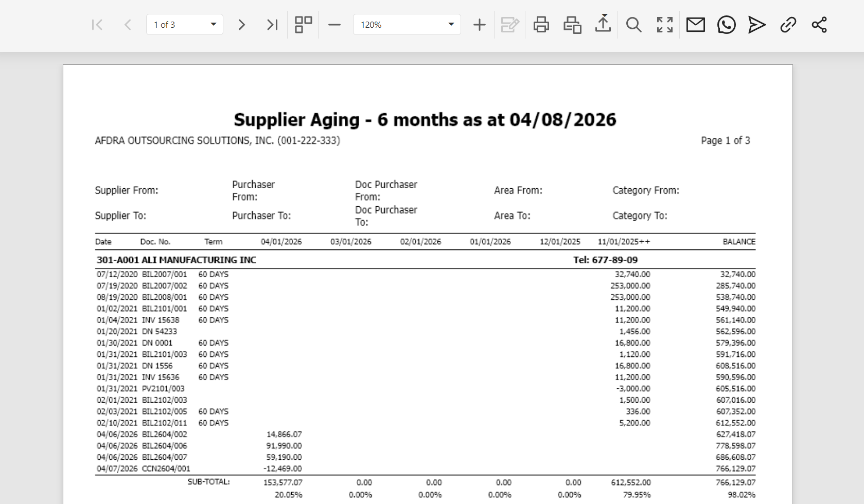Click supplier '301-A001 ALI MANUFACTURING INC'
Image resolution: width=864 pixels, height=504 pixels.
pos(177,260)
